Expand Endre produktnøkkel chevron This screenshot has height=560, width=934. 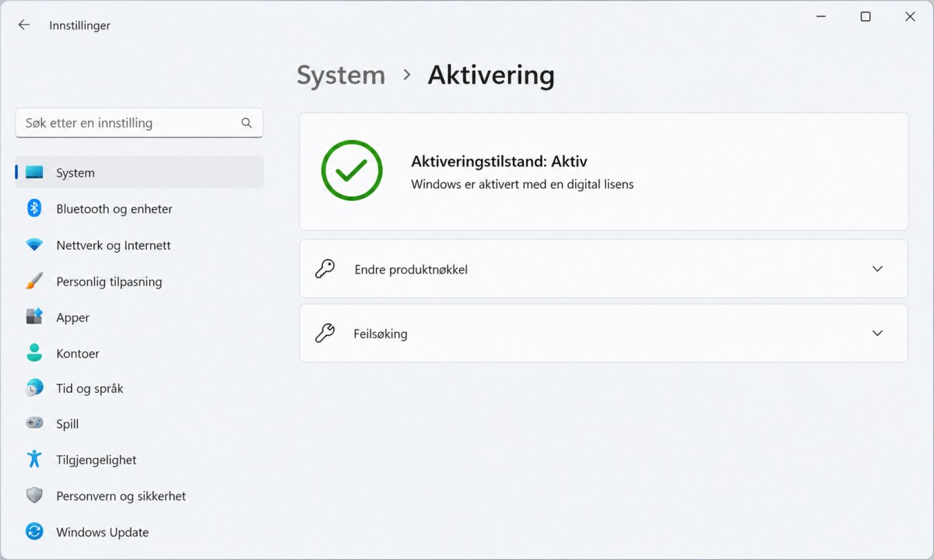pos(877,269)
